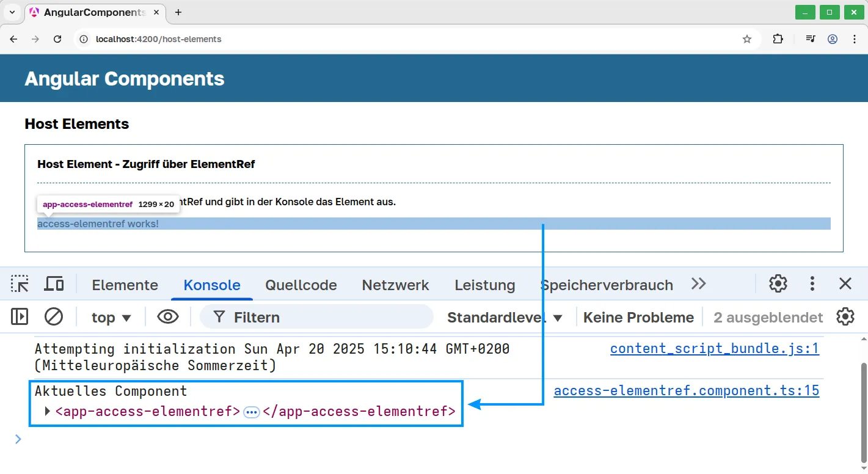Open content_script_bundle.js:1 source link
Image resolution: width=868 pixels, height=474 pixels.
[x=715, y=349]
